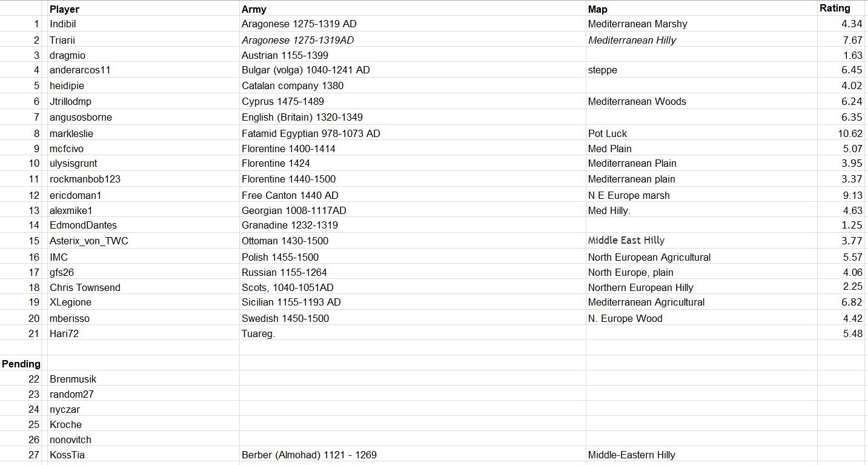Click the Middle East Hilly map cell

701,241
